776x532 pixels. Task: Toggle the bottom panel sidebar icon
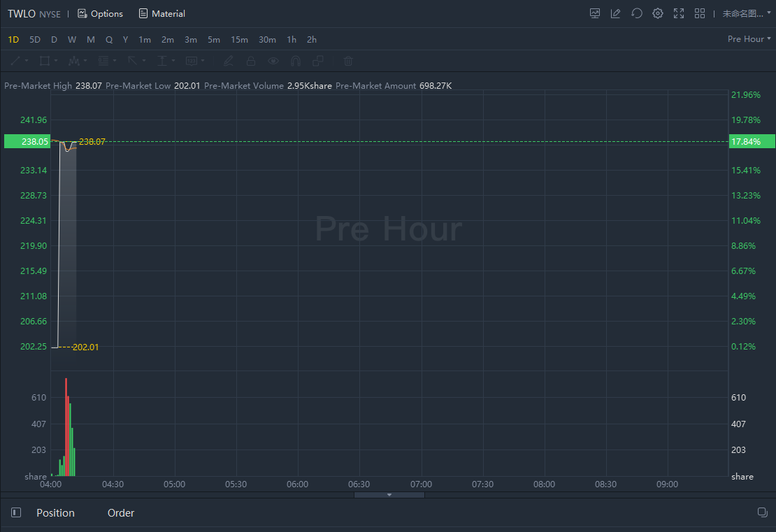[x=16, y=512]
